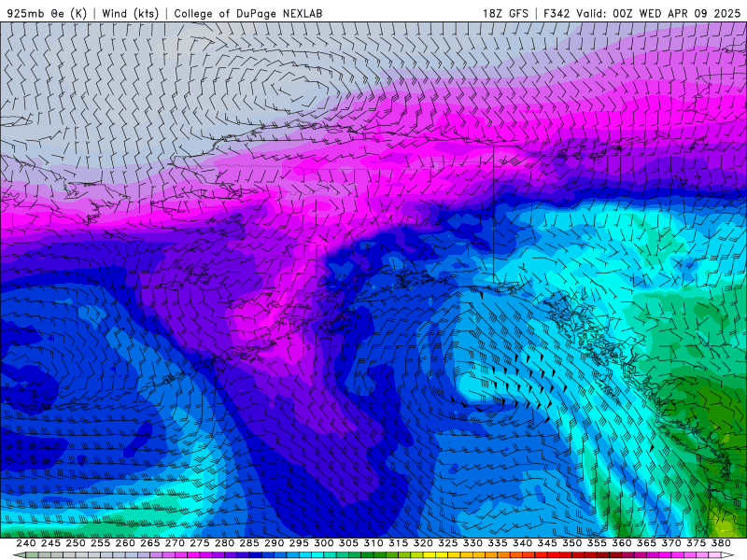Click the 275 value on the color scale

[x=199, y=543]
